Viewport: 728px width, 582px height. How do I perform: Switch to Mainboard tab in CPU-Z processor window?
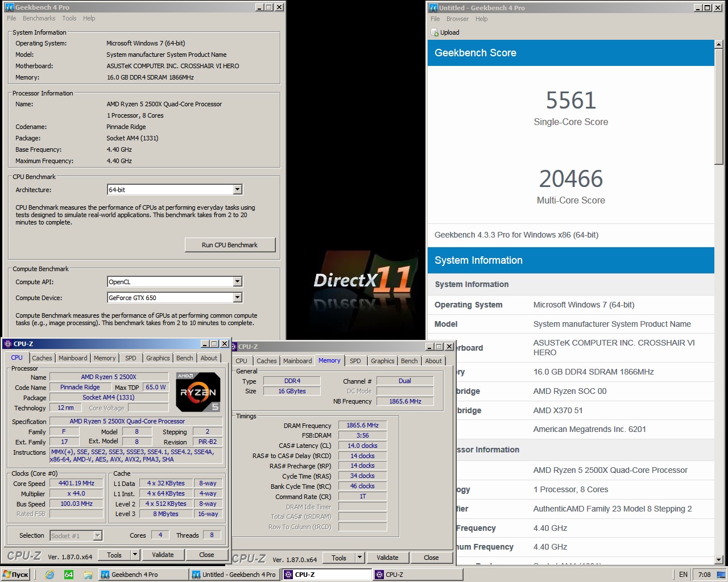[73, 358]
